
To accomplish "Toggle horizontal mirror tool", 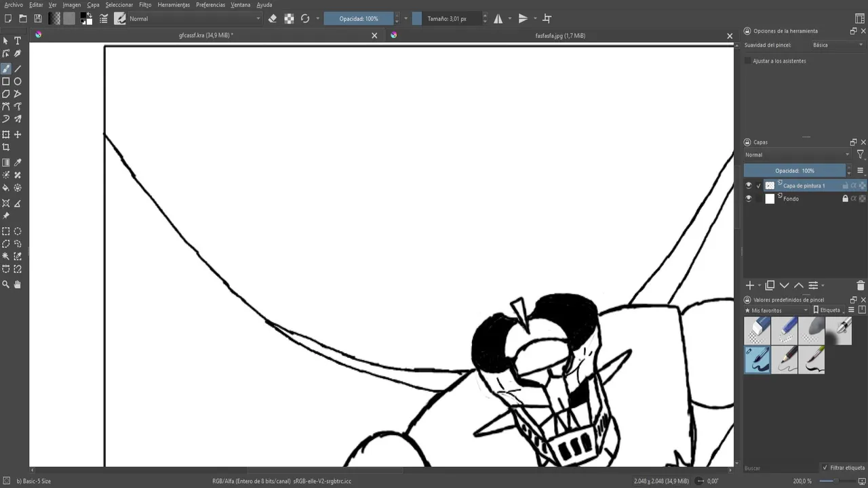I will tap(498, 18).
